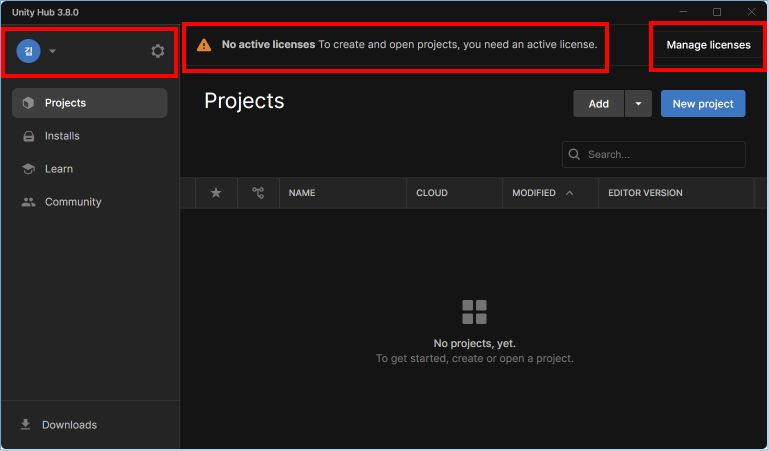Click the search magnifier icon
Image resolution: width=769 pixels, height=451 pixels.
coord(574,154)
